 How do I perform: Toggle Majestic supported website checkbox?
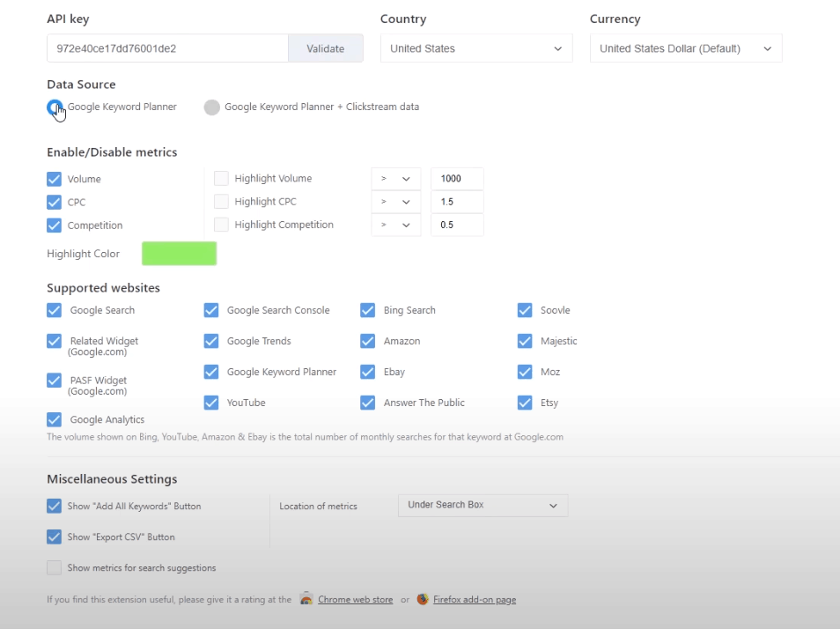pos(525,341)
